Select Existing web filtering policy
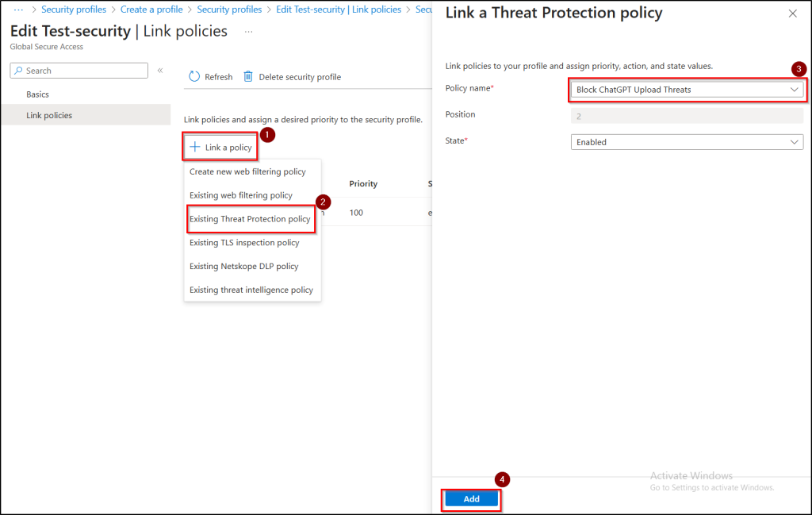The image size is (812, 515). pyautogui.click(x=241, y=195)
